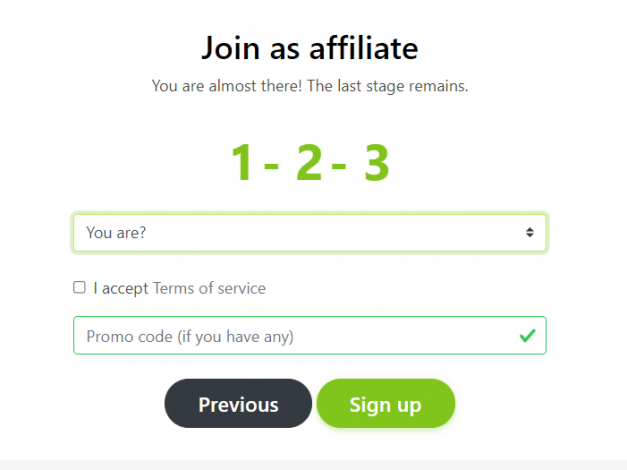
Task: Focus the Promo code input field
Action: point(310,336)
